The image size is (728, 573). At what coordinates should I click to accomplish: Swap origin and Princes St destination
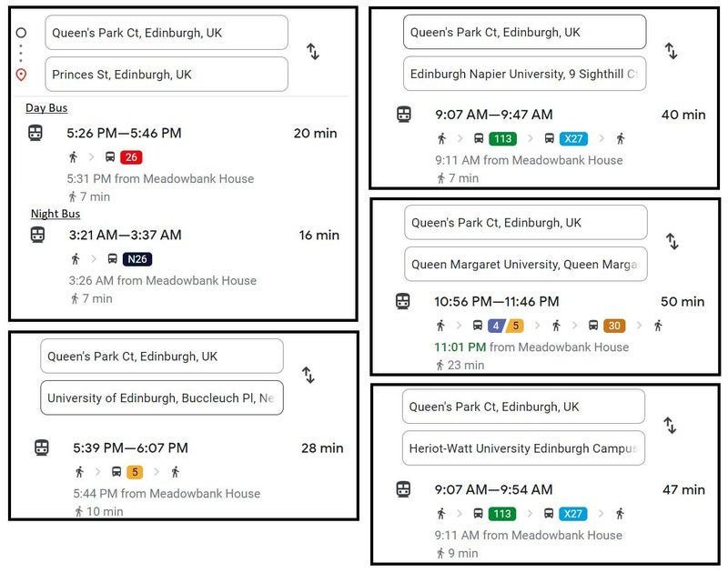pos(313,52)
